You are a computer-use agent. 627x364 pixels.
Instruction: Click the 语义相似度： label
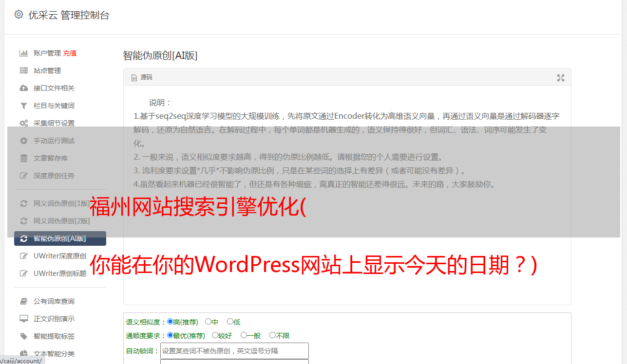146,322
